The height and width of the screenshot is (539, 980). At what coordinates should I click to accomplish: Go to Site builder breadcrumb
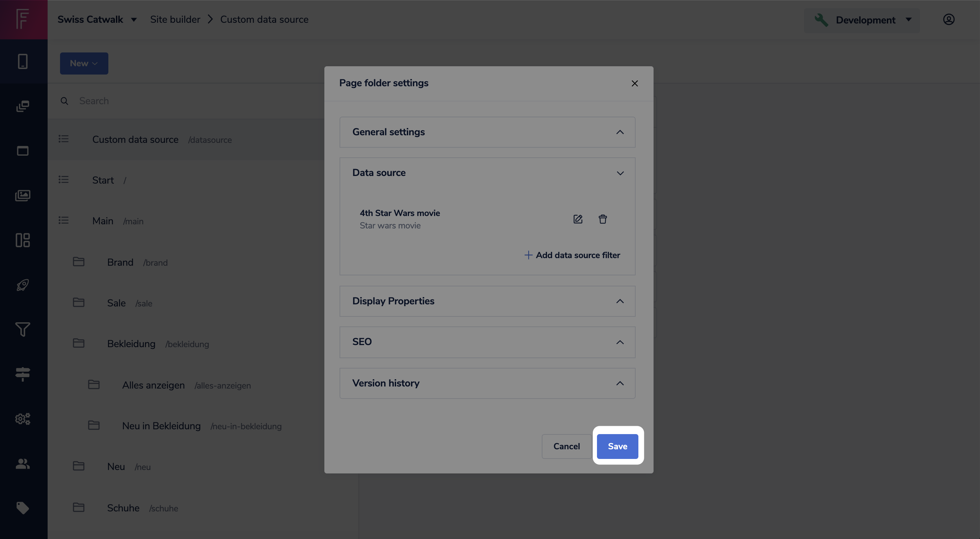coord(175,19)
